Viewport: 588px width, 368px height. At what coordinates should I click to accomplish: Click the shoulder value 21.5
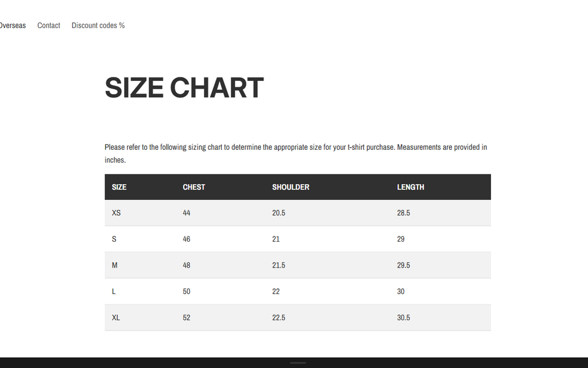[x=278, y=265]
